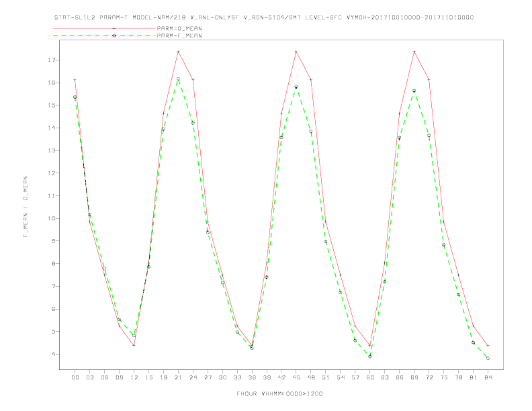Click the F_MEAN circle marker at hour 24
This screenshot has height=411, width=532.
tap(193, 123)
